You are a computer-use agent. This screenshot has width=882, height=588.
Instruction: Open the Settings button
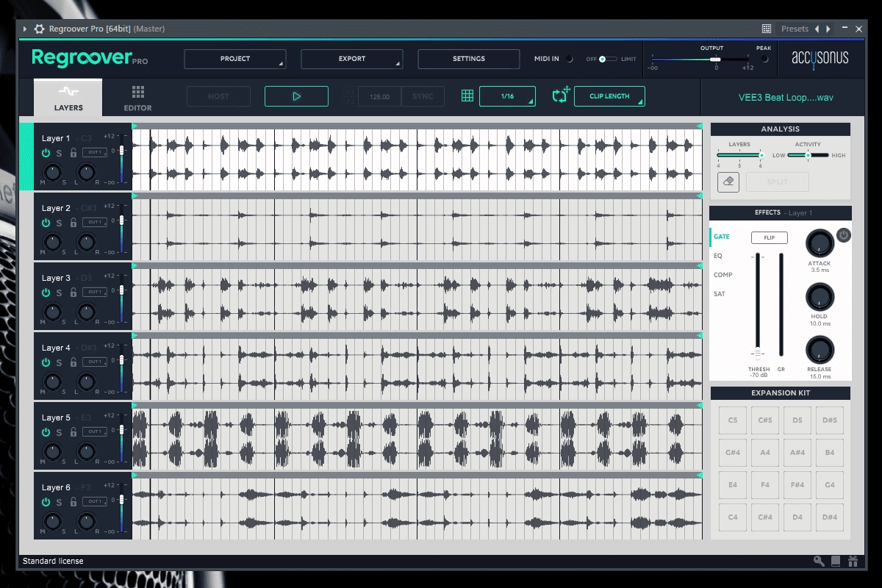point(469,59)
